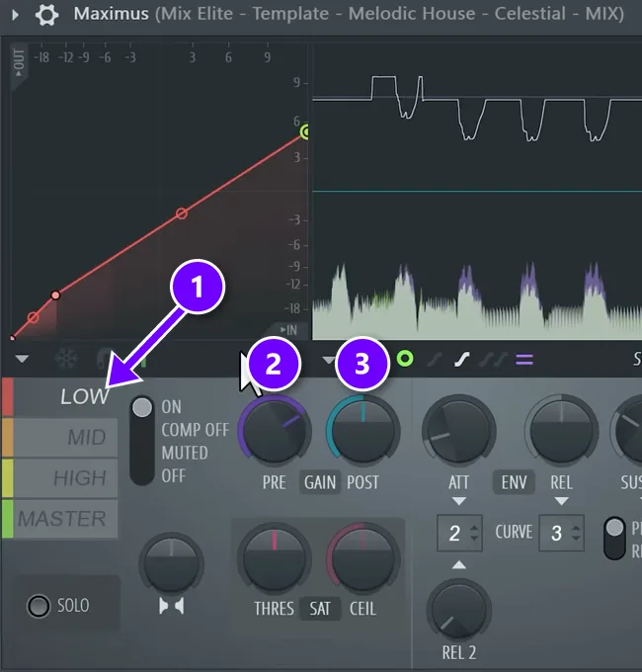Open the envelope options arrow left of snowflake
This screenshot has width=642, height=672.
tap(22, 359)
